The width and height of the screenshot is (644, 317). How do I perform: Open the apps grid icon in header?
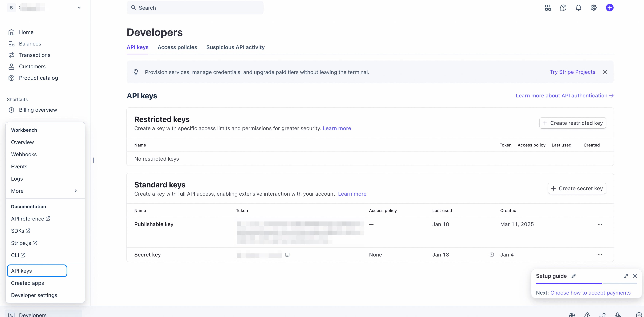pos(548,8)
